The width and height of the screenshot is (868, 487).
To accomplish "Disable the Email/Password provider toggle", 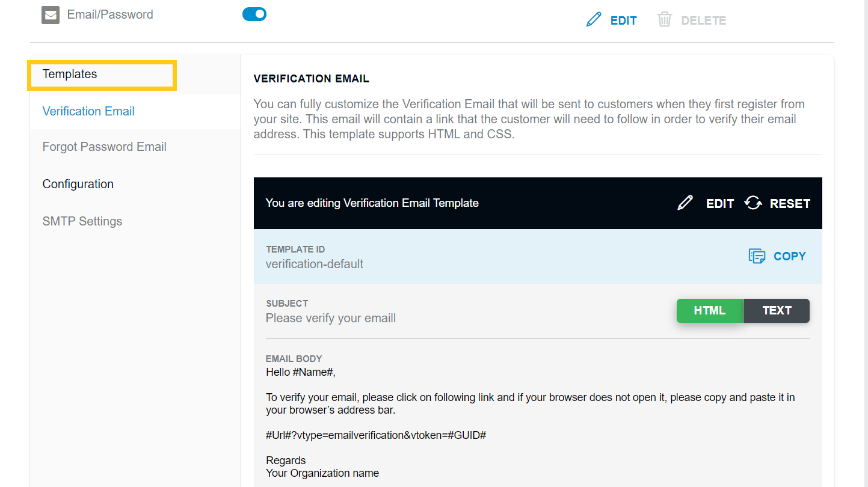I will [254, 14].
